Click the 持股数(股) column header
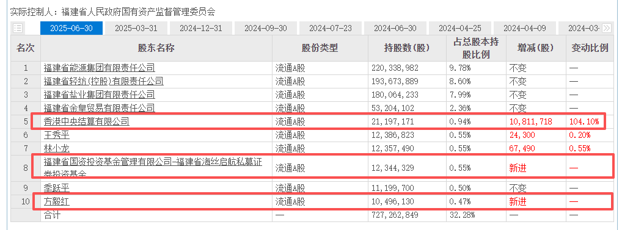This screenshot has width=644, height=230. pyautogui.click(x=407, y=48)
